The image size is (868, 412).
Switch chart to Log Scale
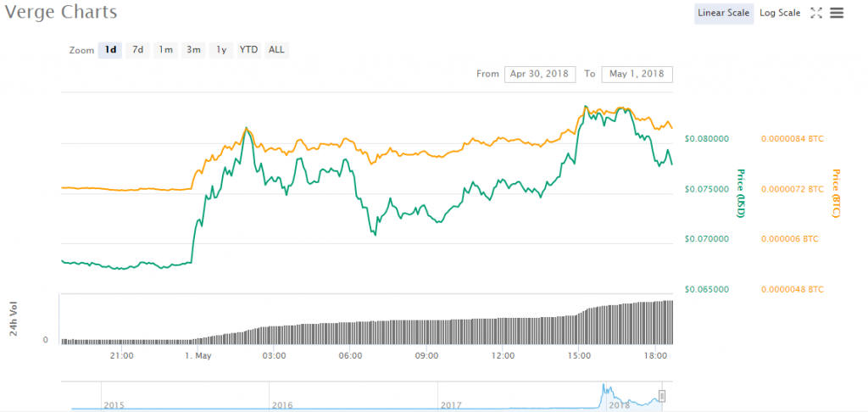780,13
